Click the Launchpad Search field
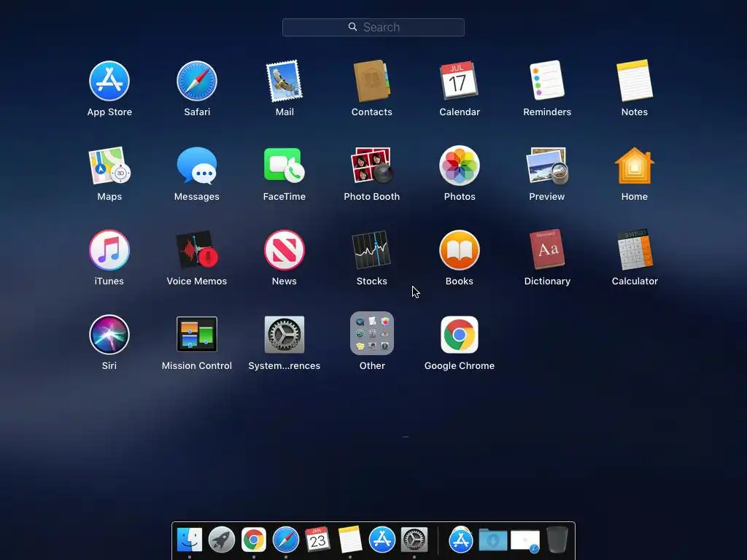 point(373,27)
